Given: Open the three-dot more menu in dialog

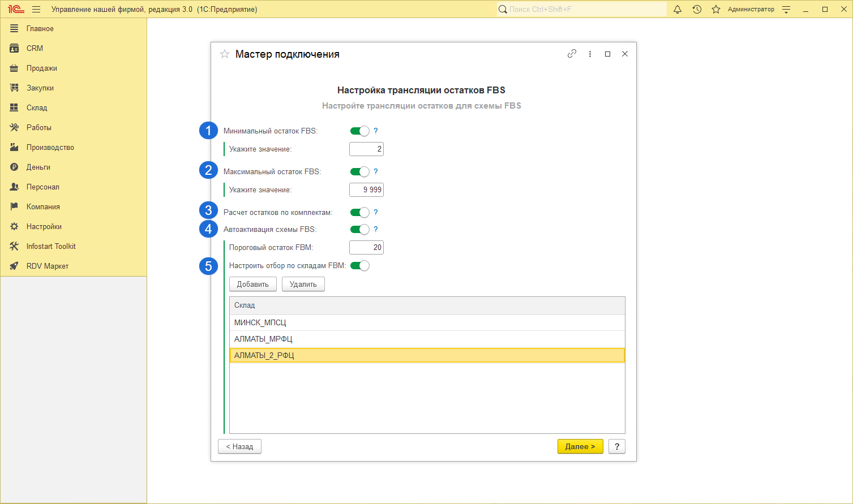Looking at the screenshot, I should coord(590,54).
